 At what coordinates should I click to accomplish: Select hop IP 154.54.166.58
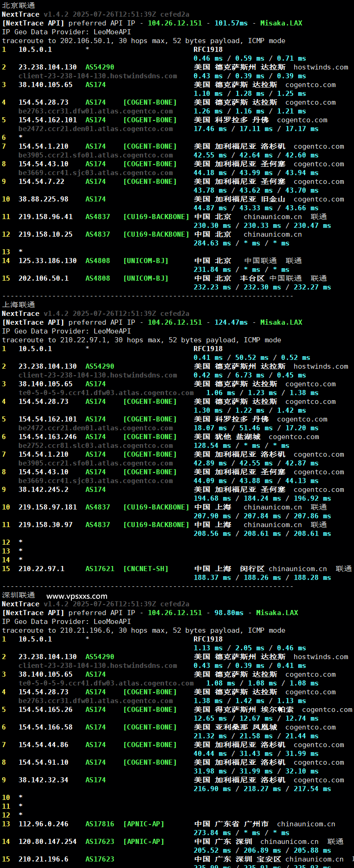(x=45, y=727)
